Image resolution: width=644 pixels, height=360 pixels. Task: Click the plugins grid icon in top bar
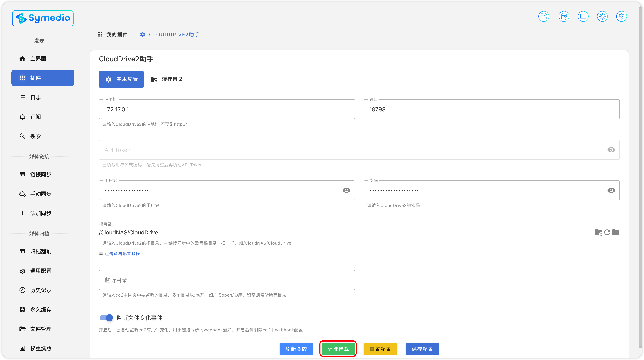pos(543,17)
